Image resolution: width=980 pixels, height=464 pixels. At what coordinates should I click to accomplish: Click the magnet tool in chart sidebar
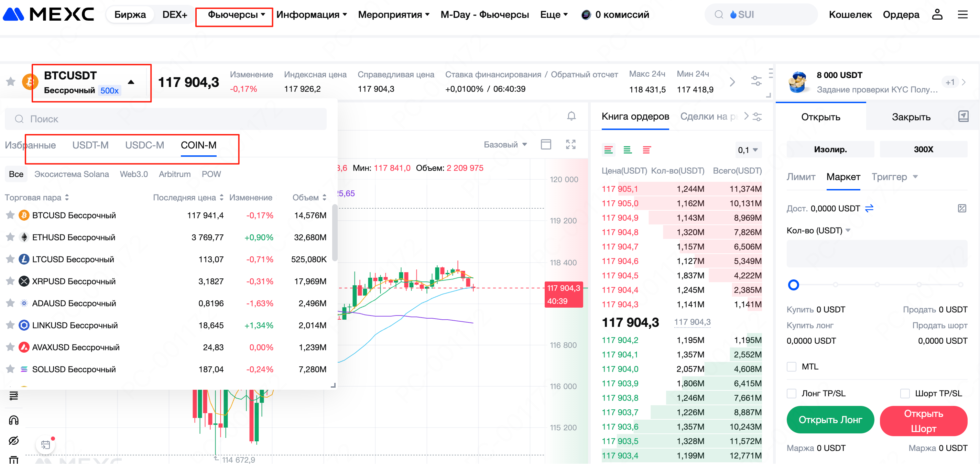point(14,420)
